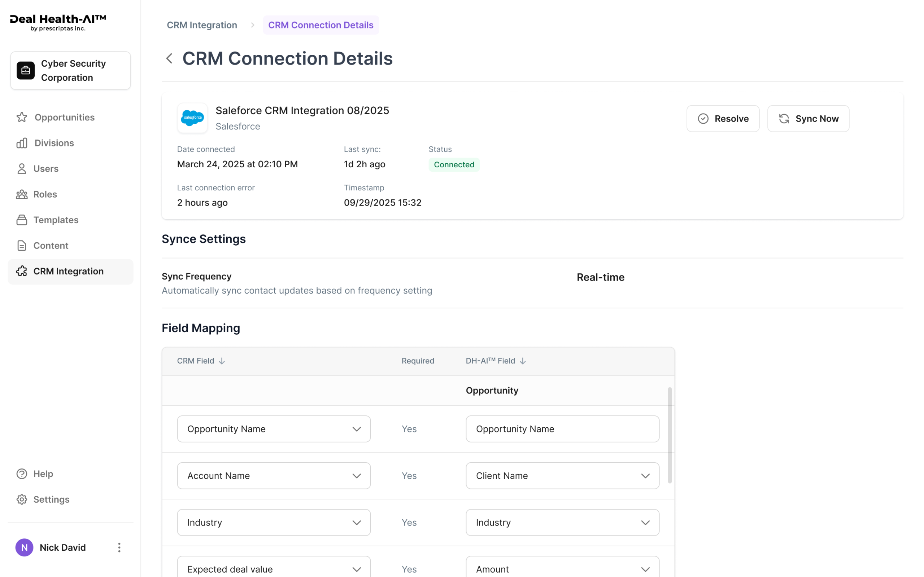This screenshot has height=577, width=924.
Task: Click the Settings gear icon
Action: point(22,499)
